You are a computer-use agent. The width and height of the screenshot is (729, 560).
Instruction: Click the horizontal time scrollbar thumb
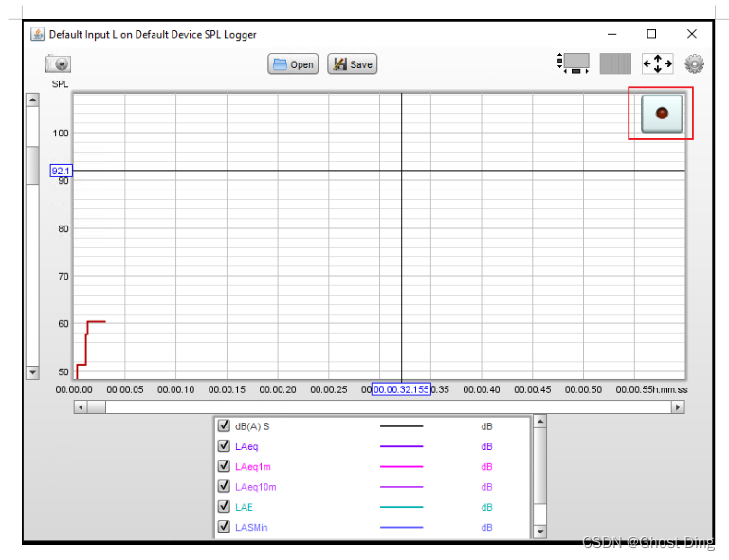[97, 407]
